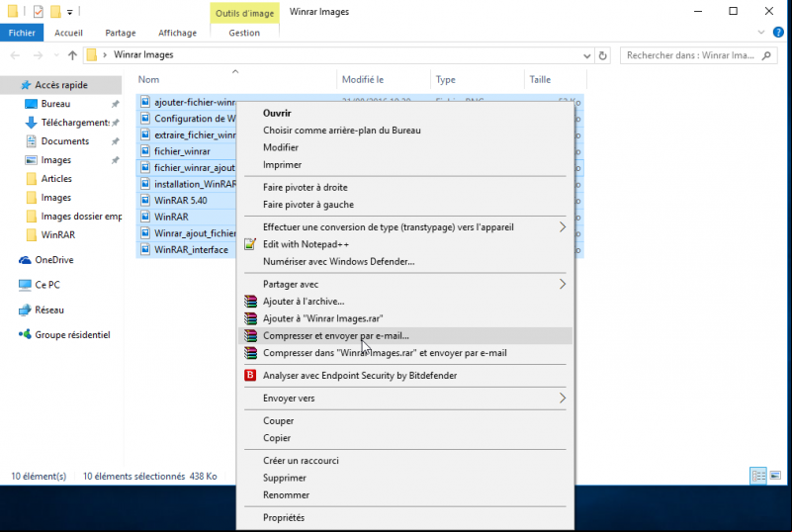Choose Numériser avec Windows Defender

(x=405, y=262)
